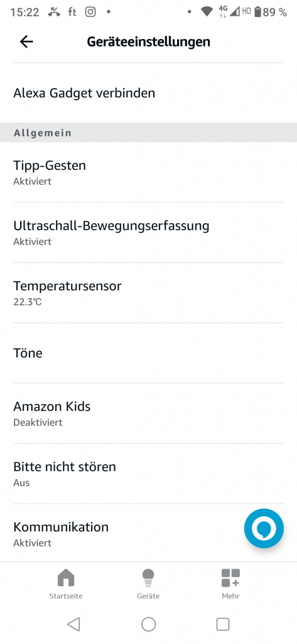Tap the Allgemein section header
297x644 pixels.
tap(148, 133)
